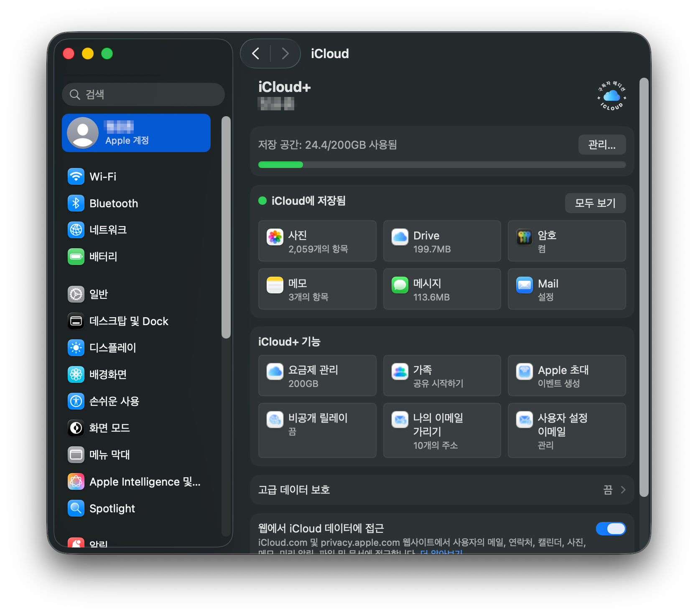This screenshot has height=616, width=698.
Task: Click the 배터리 battery icon
Action: pos(76,256)
